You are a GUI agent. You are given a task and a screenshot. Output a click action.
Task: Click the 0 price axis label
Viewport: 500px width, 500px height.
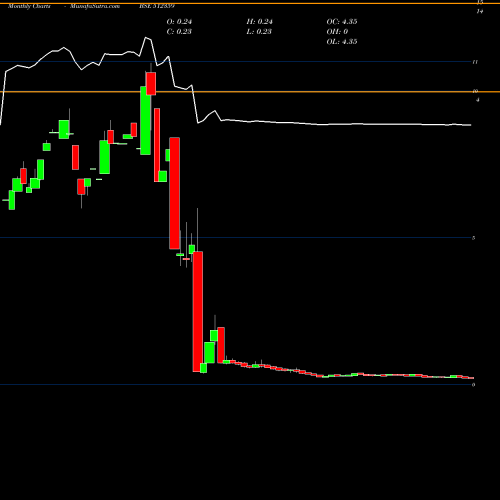coord(473,385)
